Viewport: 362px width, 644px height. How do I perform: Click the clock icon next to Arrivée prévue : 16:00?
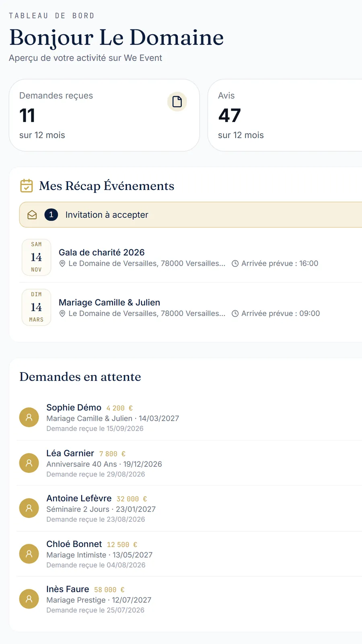point(235,264)
